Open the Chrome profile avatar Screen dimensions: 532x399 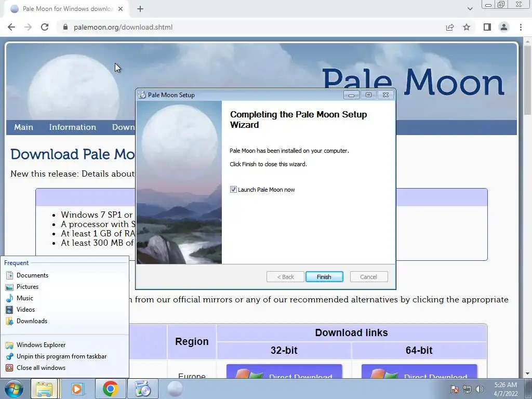coord(504,27)
